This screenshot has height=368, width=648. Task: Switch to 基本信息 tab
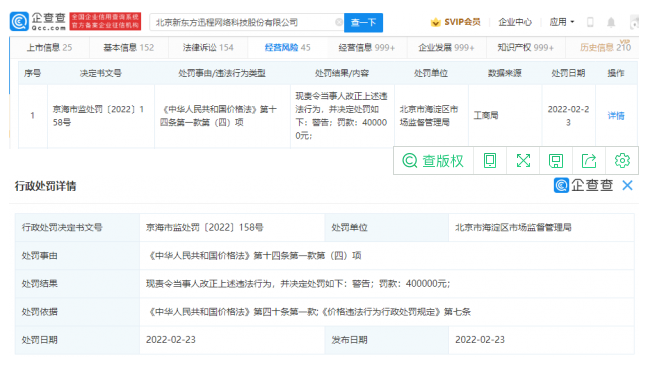[x=129, y=48]
